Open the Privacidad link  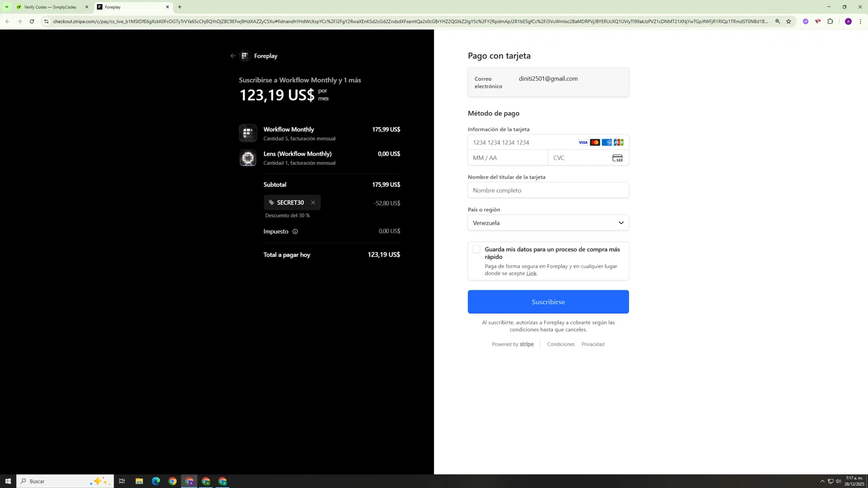(x=593, y=344)
